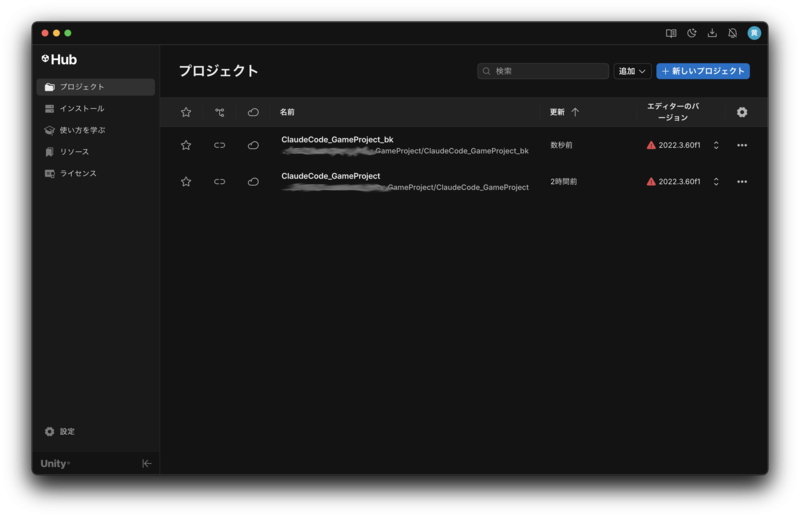
Task: Sort projects by 名前 column header
Action: coord(287,112)
